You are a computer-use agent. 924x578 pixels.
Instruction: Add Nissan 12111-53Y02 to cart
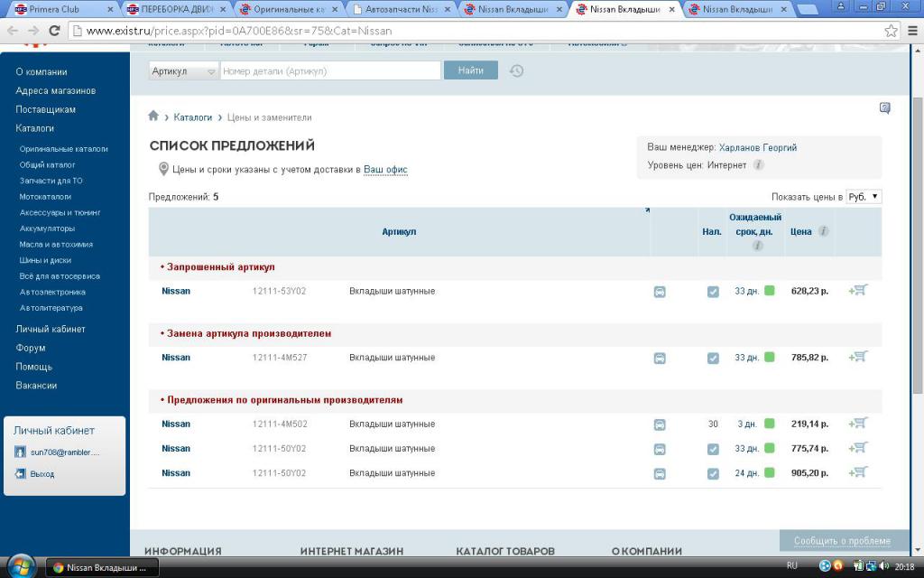[x=857, y=290]
